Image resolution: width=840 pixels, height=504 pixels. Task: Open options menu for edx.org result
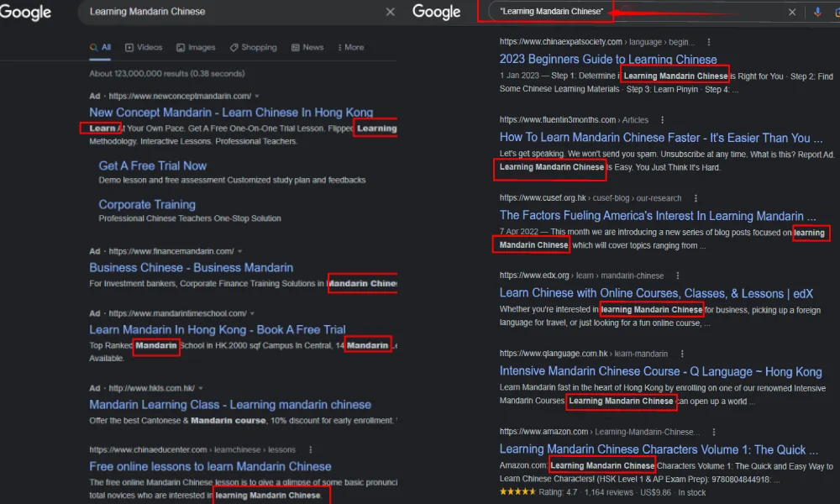click(x=678, y=276)
